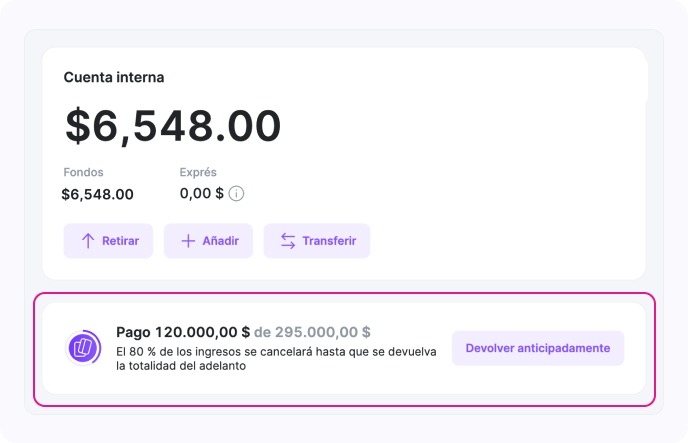Click the info icon next to Exprés balance

(237, 194)
